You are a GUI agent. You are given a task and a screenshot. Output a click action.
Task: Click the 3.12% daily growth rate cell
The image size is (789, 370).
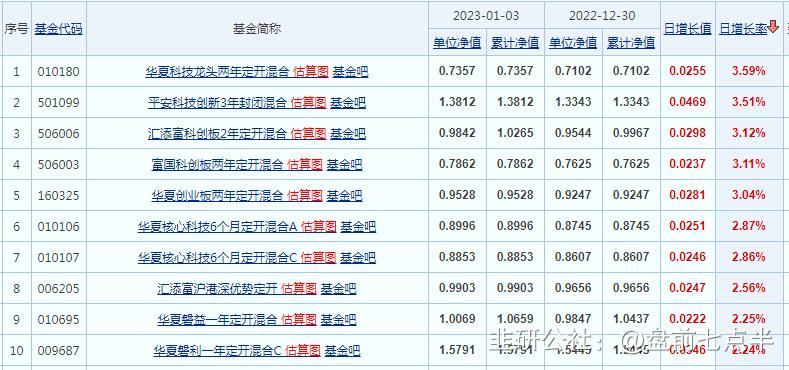[x=749, y=133]
